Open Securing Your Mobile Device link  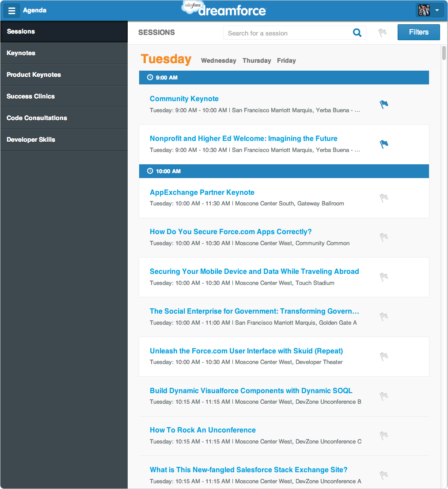coord(254,271)
